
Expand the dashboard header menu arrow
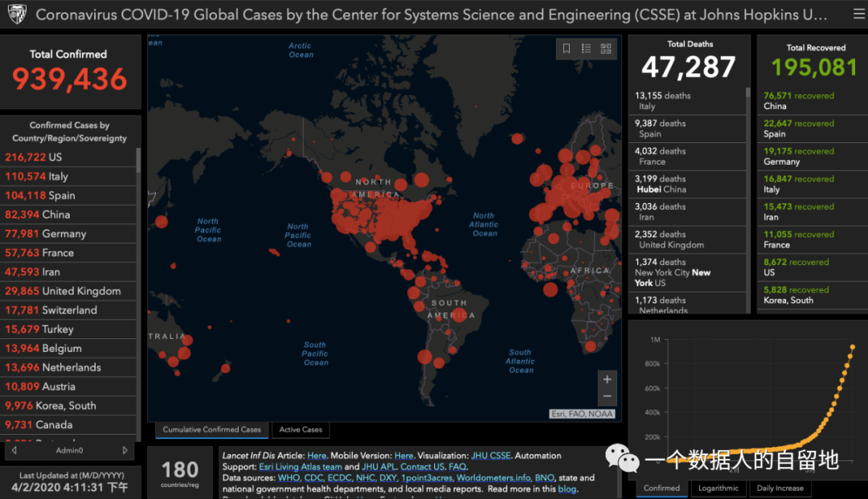pos(852,14)
